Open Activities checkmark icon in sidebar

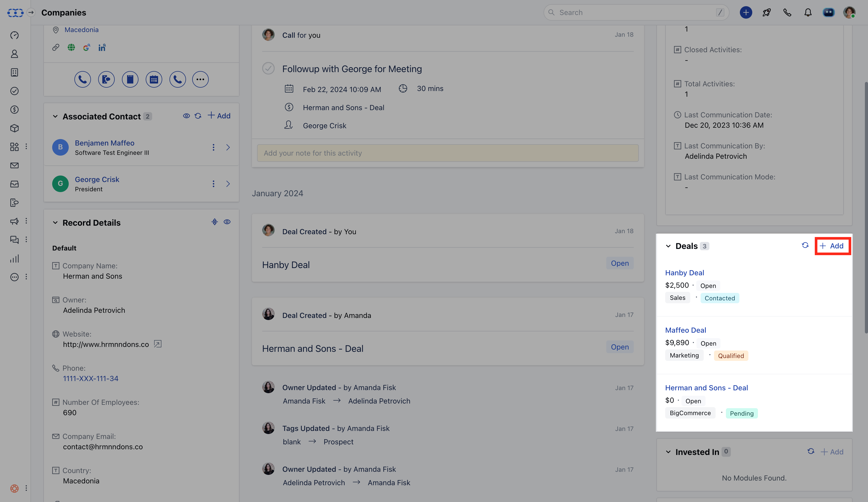pyautogui.click(x=14, y=91)
